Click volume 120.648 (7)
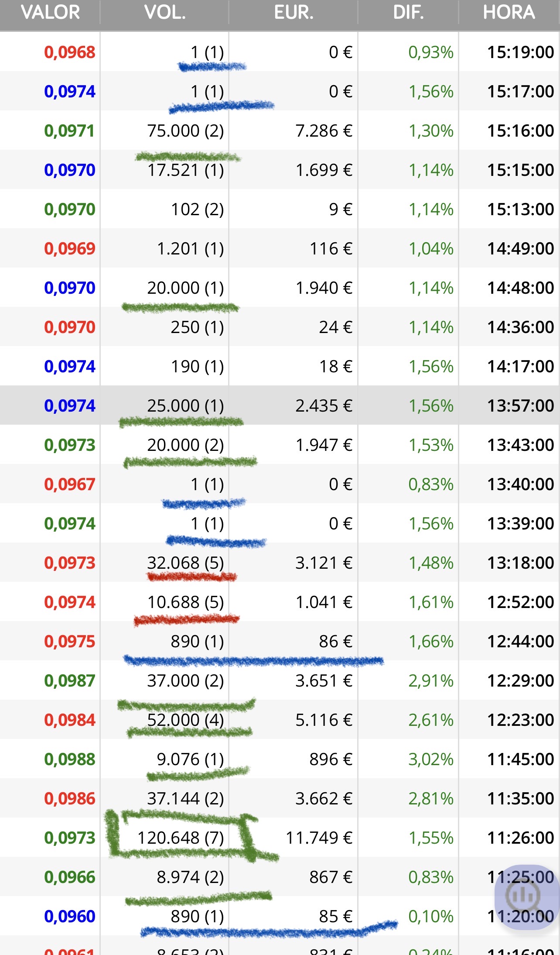The image size is (560, 955). pyautogui.click(x=181, y=838)
